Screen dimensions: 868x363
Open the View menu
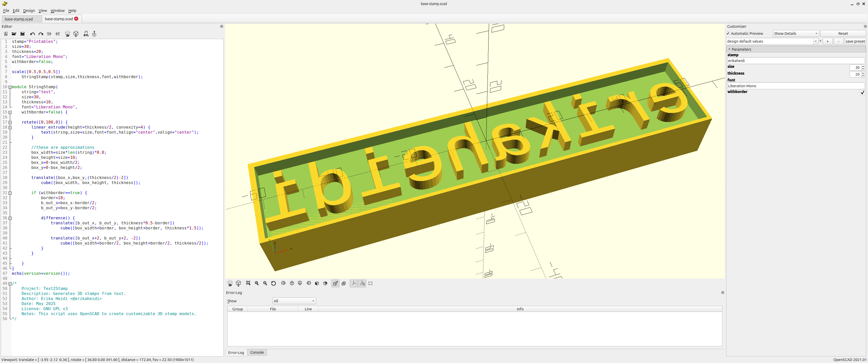pyautogui.click(x=43, y=10)
